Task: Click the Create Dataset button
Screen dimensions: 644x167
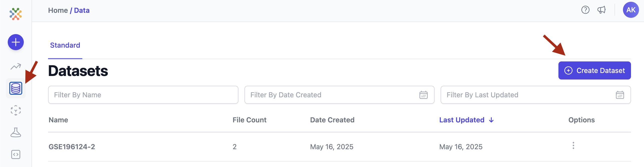Action: [594, 71]
